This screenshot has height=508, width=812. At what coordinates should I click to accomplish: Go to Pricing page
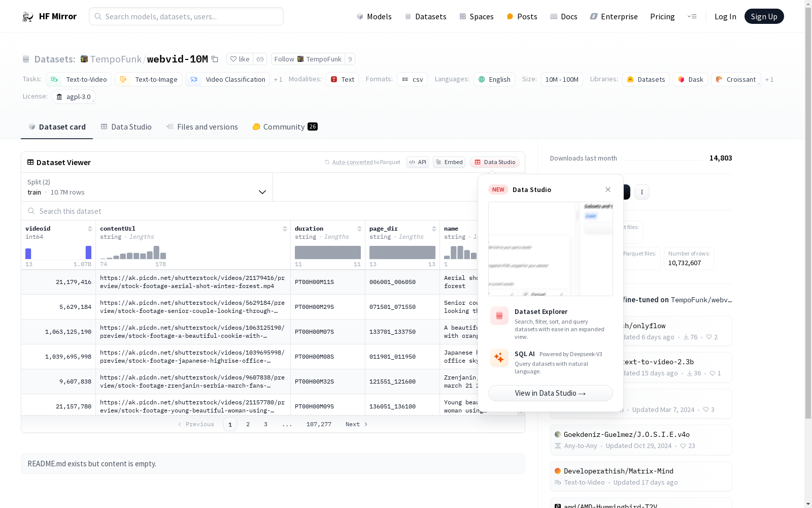coord(662,17)
